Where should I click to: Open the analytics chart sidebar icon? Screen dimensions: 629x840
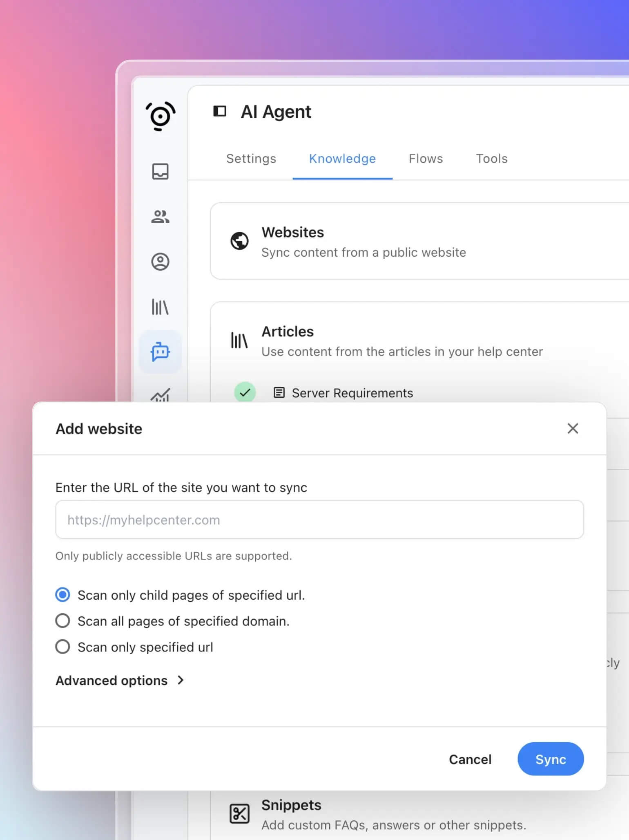click(x=160, y=395)
